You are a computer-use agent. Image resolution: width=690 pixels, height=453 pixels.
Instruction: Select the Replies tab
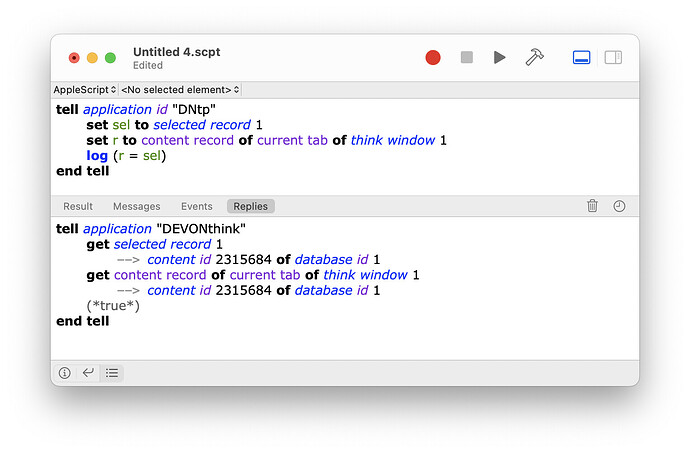(250, 206)
